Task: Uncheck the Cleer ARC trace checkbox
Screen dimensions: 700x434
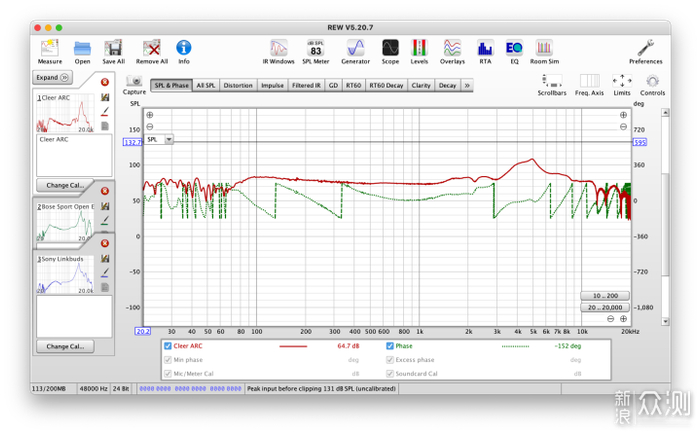Action: tap(168, 346)
